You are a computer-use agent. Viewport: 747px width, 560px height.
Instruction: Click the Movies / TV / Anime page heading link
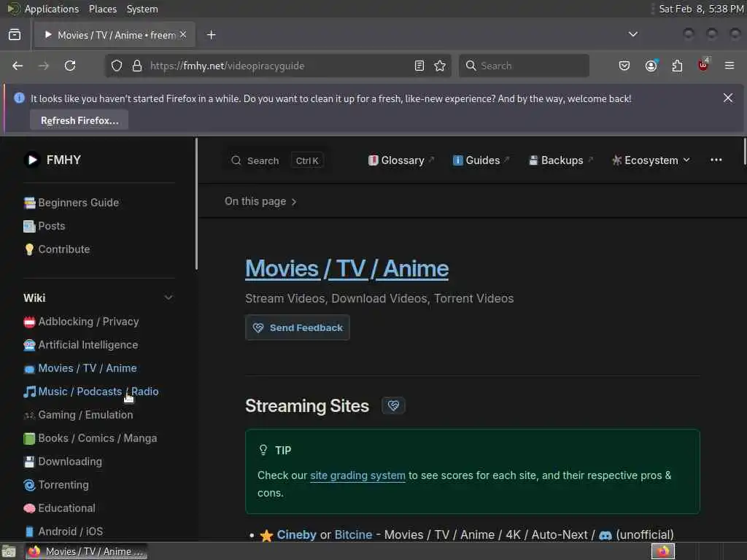click(x=347, y=268)
